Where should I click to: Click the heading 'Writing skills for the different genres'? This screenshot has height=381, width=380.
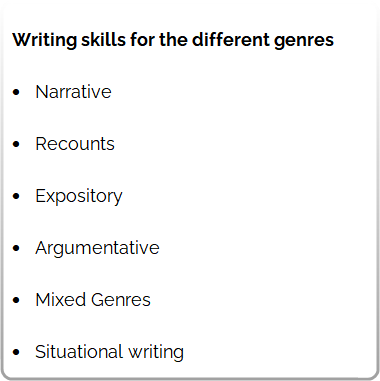pos(173,40)
